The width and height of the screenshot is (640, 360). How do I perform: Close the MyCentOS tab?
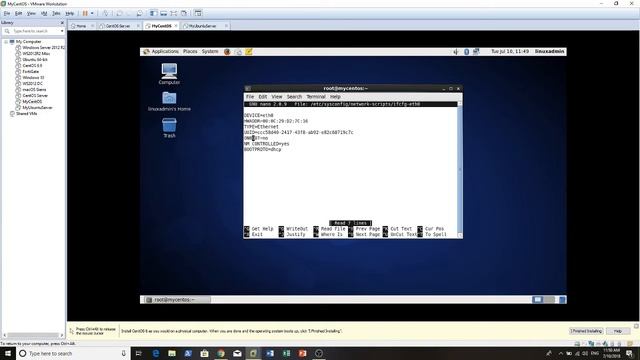(176, 26)
